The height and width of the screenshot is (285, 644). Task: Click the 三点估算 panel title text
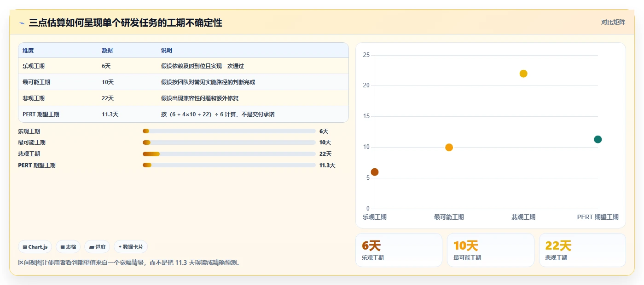pyautogui.click(x=125, y=23)
